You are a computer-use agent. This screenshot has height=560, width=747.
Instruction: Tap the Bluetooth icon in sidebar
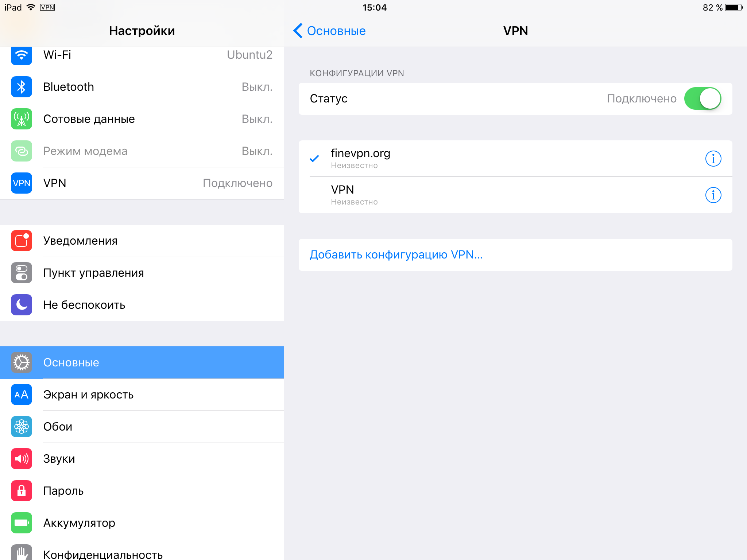coord(22,87)
